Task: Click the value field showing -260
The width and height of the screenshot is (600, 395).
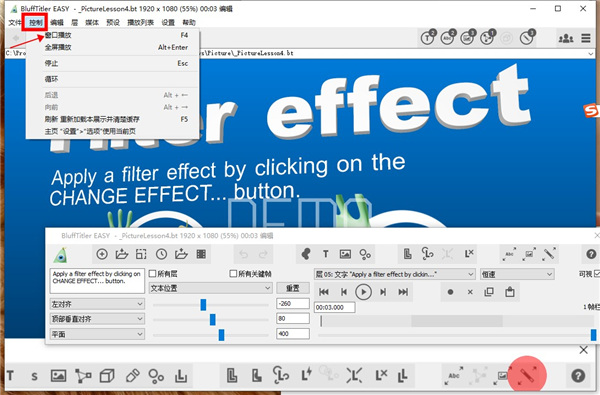Action: (293, 304)
